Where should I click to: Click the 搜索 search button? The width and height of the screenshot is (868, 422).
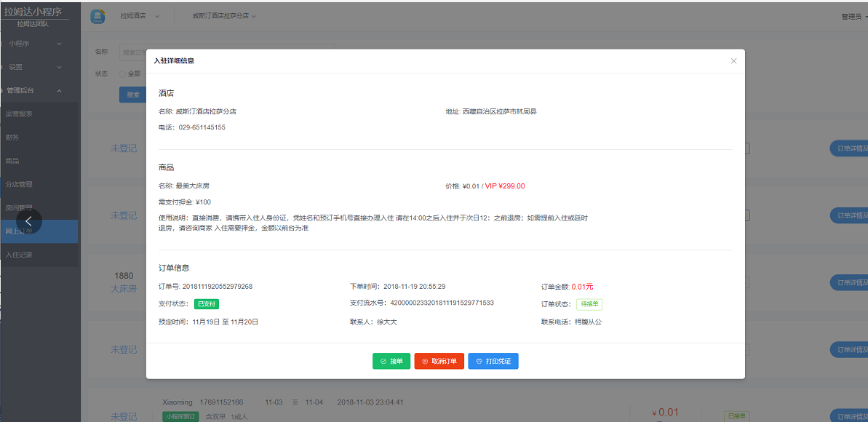[133, 95]
